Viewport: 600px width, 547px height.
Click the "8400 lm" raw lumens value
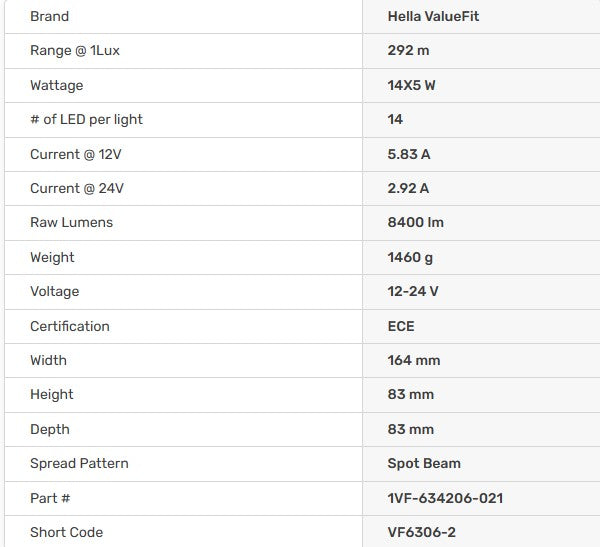click(415, 222)
